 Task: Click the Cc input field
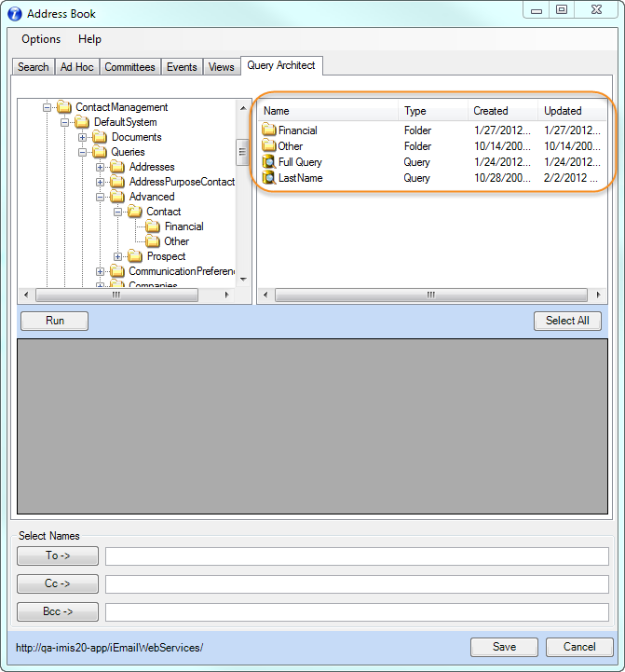tap(357, 584)
